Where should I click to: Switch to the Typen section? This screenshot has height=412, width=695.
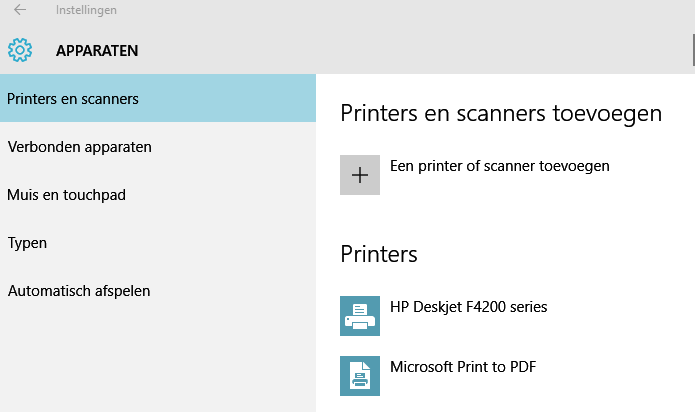(x=28, y=242)
